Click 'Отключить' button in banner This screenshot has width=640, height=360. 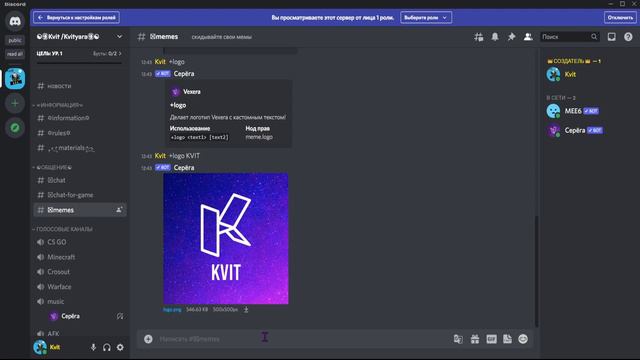(620, 18)
